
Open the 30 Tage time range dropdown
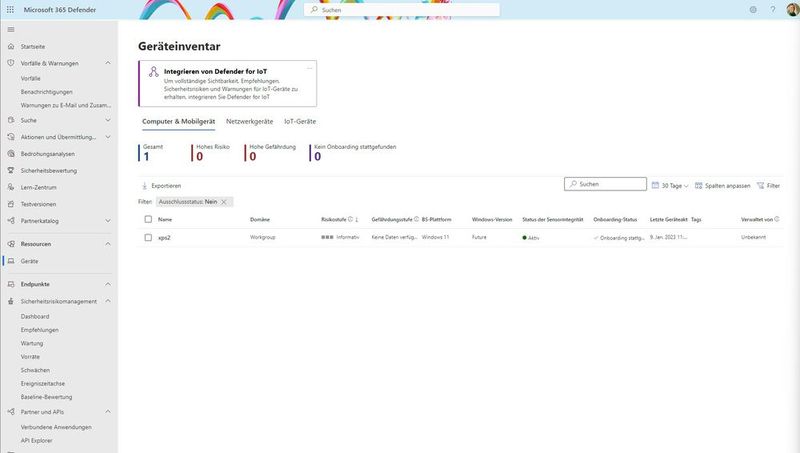pos(670,186)
